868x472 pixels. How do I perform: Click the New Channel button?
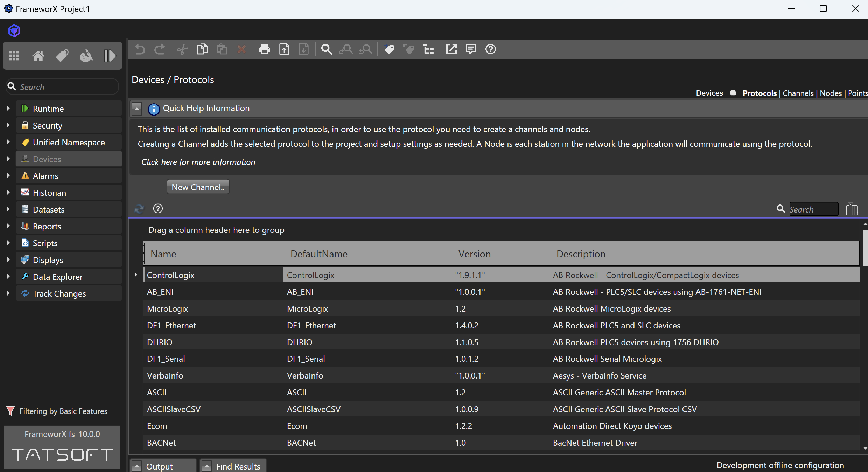point(198,187)
